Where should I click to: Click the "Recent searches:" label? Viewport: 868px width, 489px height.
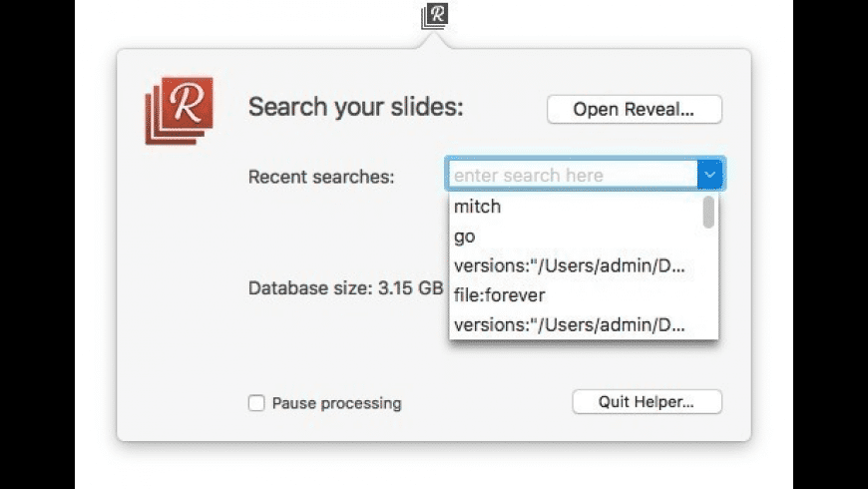[x=321, y=177]
